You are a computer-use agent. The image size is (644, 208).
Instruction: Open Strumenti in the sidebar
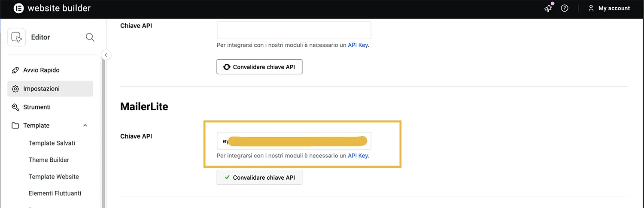pyautogui.click(x=50, y=107)
